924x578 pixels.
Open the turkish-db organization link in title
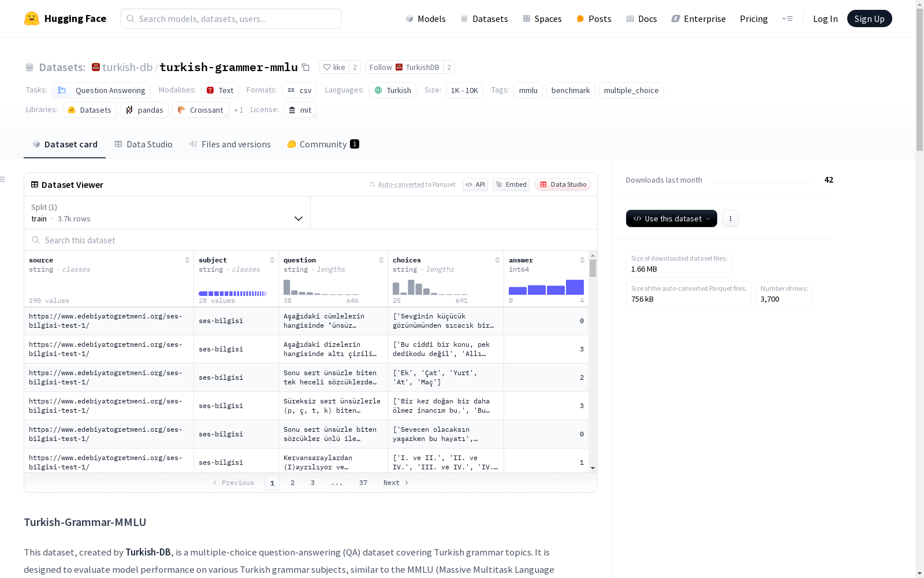(127, 67)
